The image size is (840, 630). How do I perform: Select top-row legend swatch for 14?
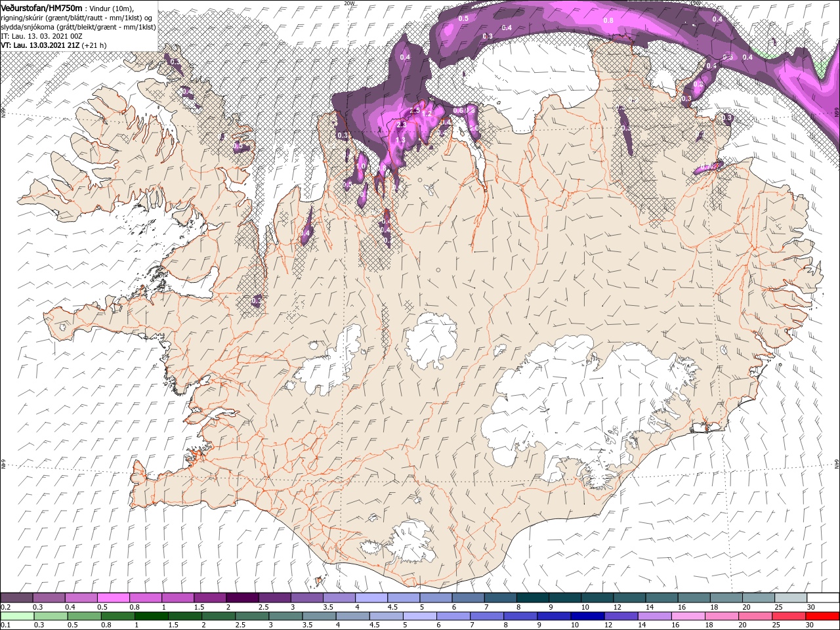pos(662,598)
